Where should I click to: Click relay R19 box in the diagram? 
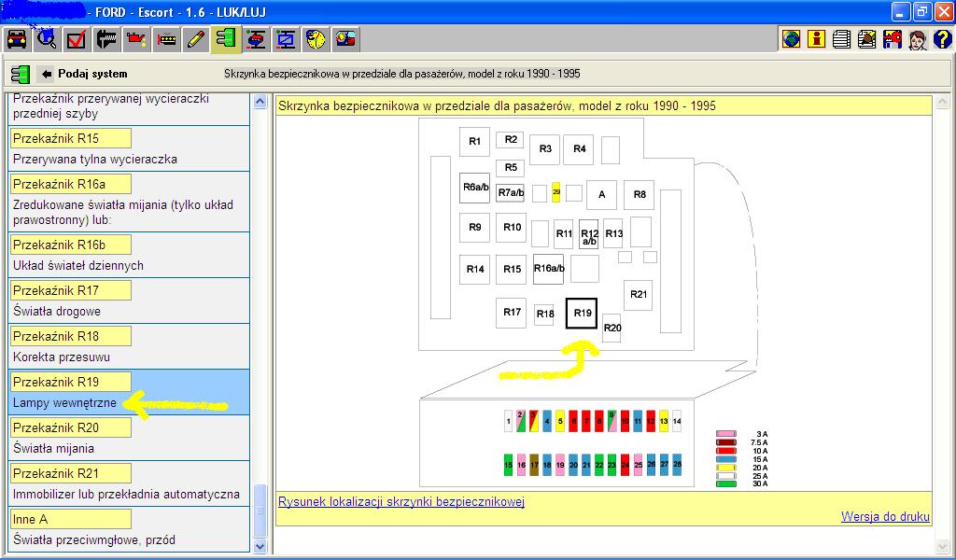click(583, 314)
